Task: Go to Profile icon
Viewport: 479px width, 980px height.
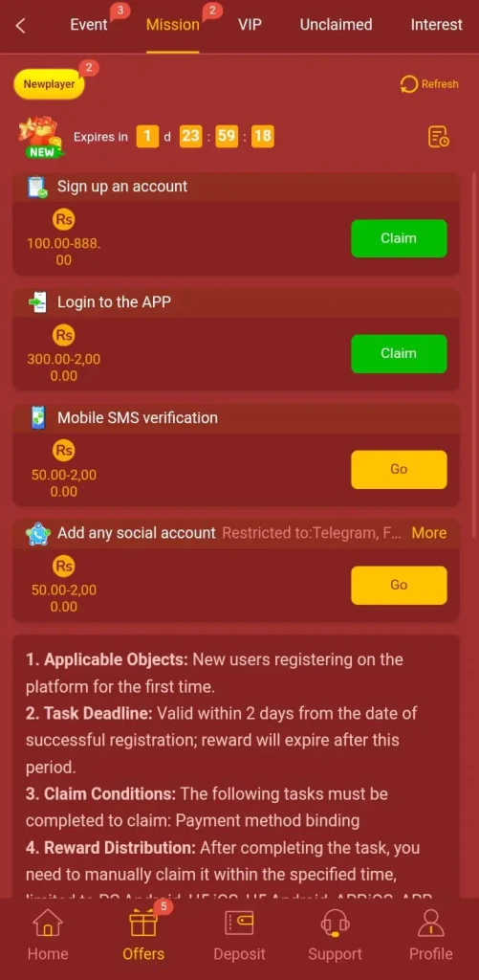Action: (x=431, y=923)
